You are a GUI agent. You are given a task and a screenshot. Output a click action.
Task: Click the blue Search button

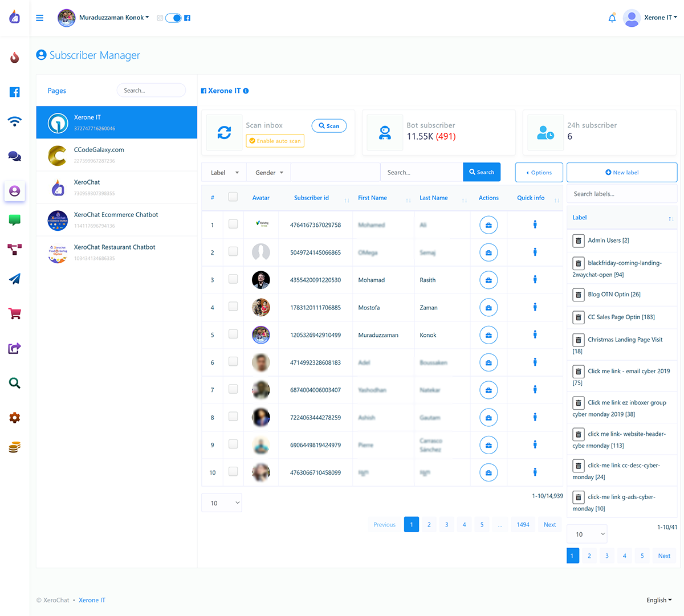pyautogui.click(x=482, y=172)
